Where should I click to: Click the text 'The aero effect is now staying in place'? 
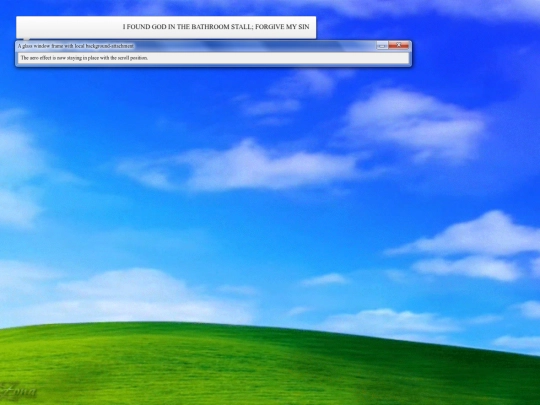tap(60, 58)
